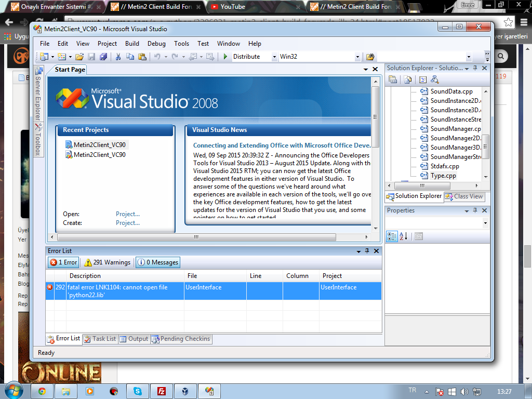The height and width of the screenshot is (399, 532).
Task: Open the Win32 platform dropdown
Action: (x=357, y=57)
